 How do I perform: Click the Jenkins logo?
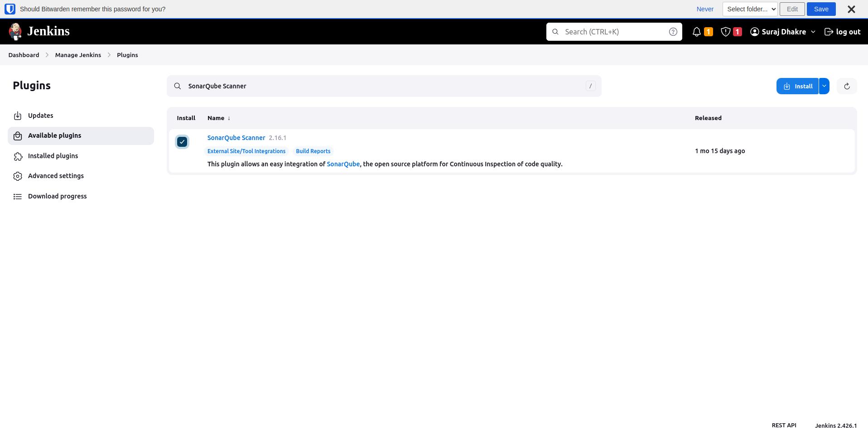pyautogui.click(x=15, y=31)
